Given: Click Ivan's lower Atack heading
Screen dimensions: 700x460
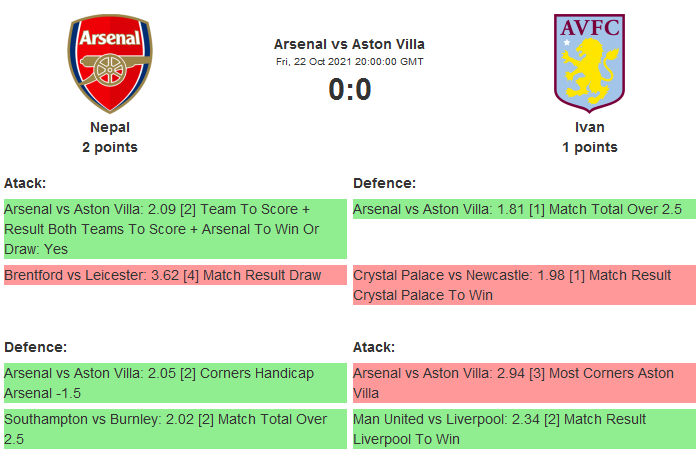Looking at the screenshot, I should pos(374,347).
